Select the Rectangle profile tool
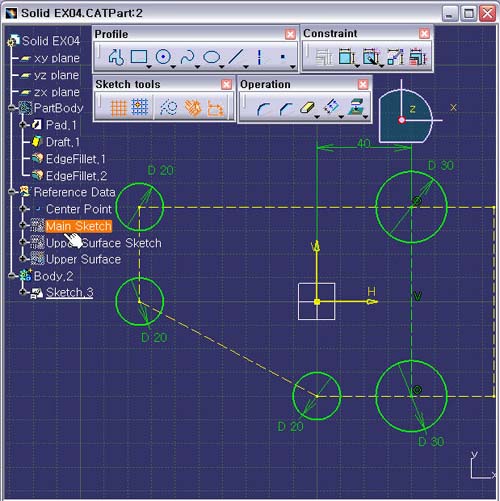500x501 pixels. point(139,57)
